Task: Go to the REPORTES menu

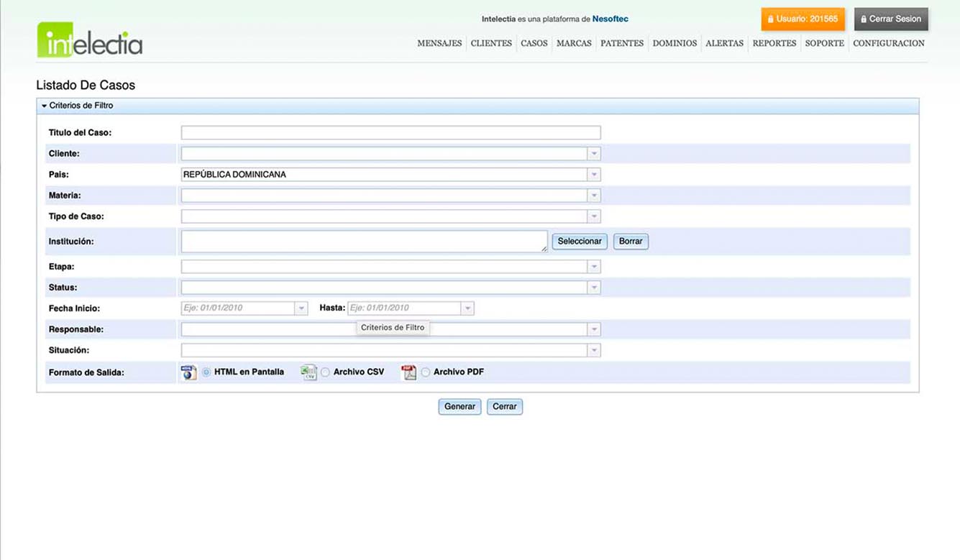Action: pos(774,43)
